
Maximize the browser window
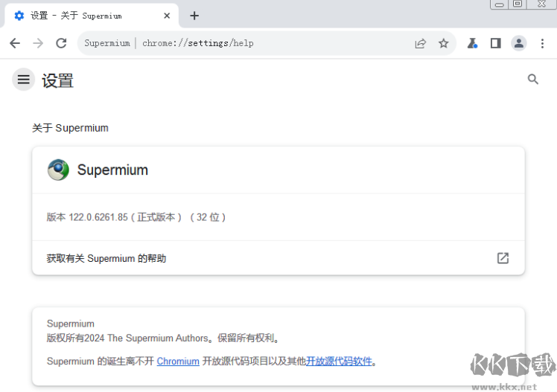click(518, 4)
